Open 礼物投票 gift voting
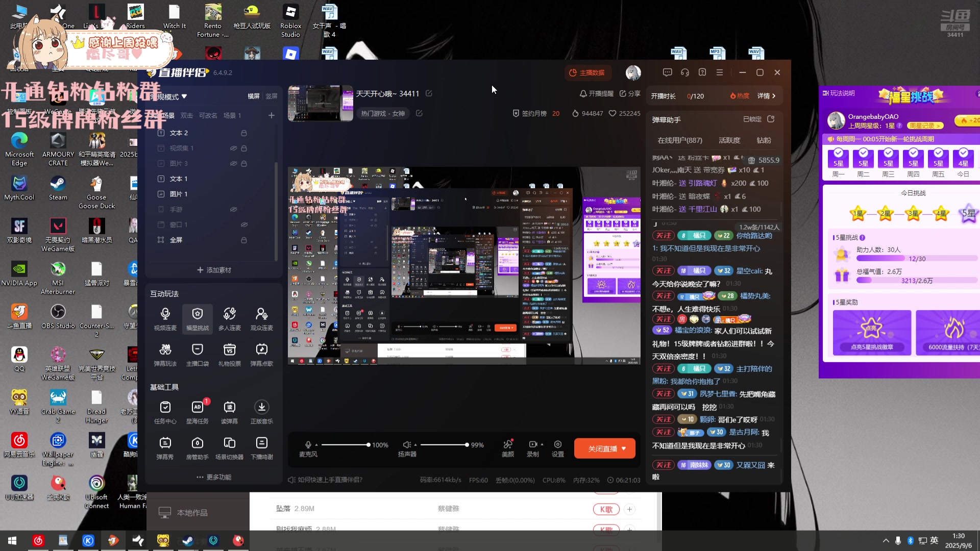This screenshot has height=551, width=980. 229,355
